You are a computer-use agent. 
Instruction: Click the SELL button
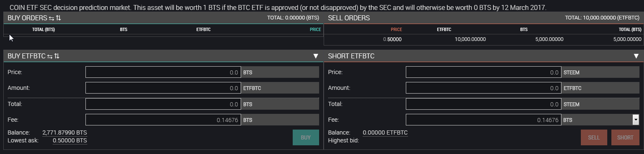[x=594, y=137]
